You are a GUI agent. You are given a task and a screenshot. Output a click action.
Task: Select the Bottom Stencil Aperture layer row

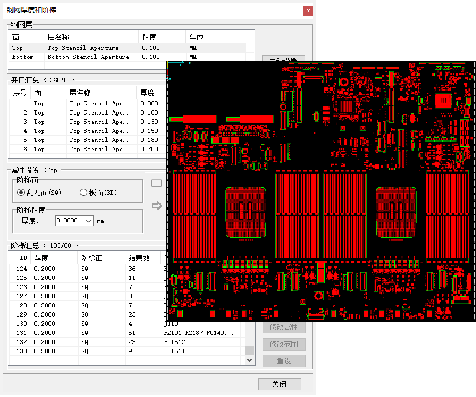127,57
